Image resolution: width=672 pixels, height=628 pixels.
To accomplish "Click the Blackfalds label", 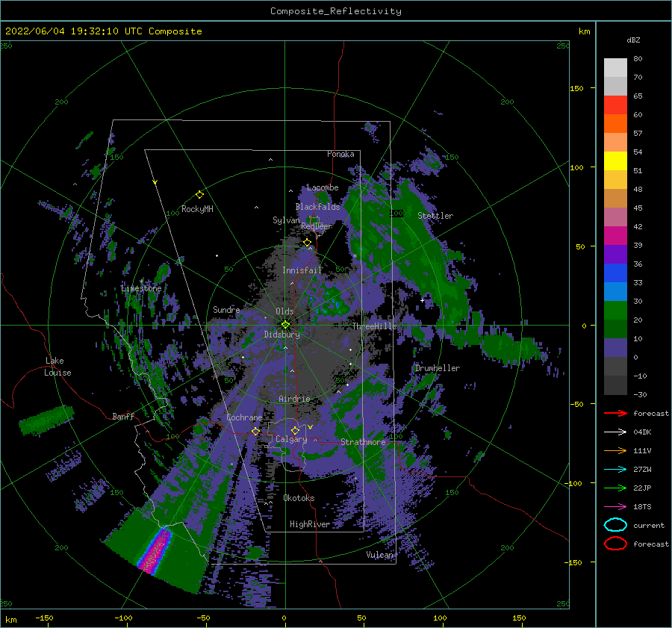I will pos(317,207).
